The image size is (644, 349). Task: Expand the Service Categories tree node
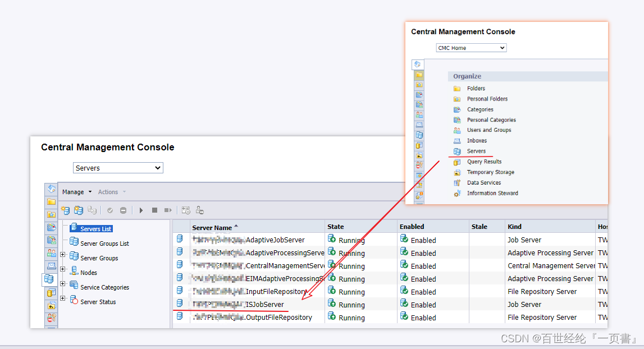(x=62, y=284)
